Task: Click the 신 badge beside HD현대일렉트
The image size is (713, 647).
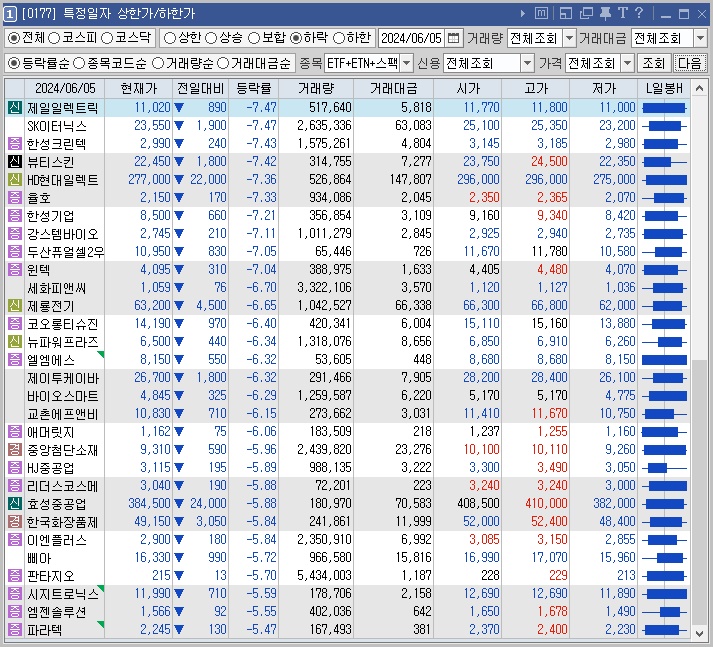Action: [15, 180]
